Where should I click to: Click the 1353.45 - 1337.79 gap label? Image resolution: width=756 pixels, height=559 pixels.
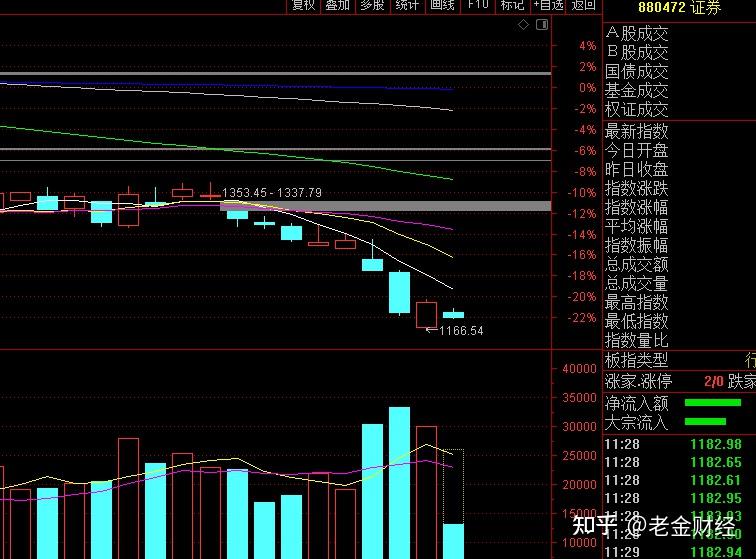click(x=271, y=193)
